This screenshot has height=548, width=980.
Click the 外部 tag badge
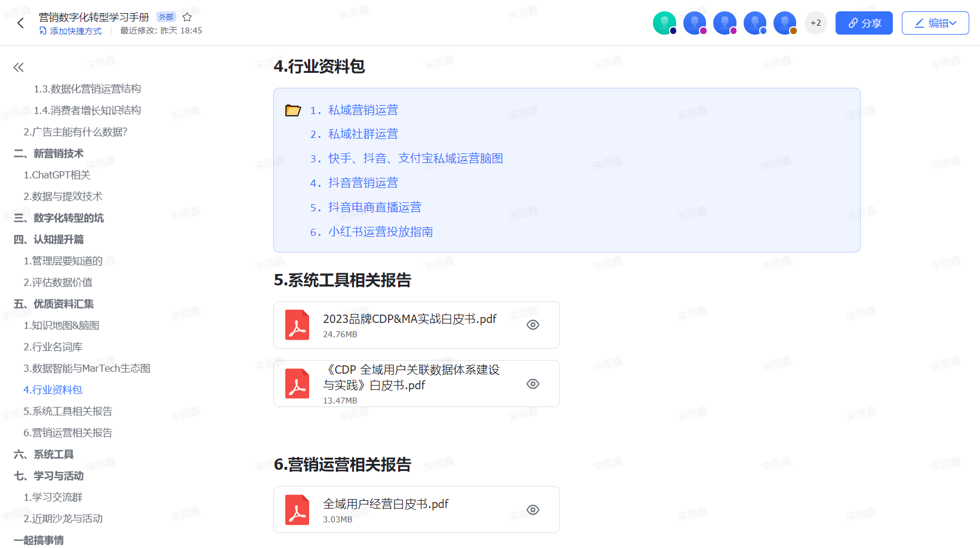(x=166, y=17)
